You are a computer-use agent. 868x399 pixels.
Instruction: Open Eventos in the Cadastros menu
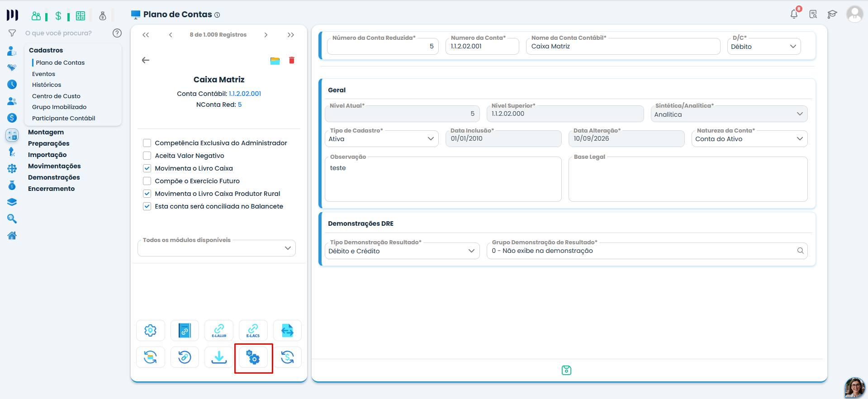click(43, 74)
